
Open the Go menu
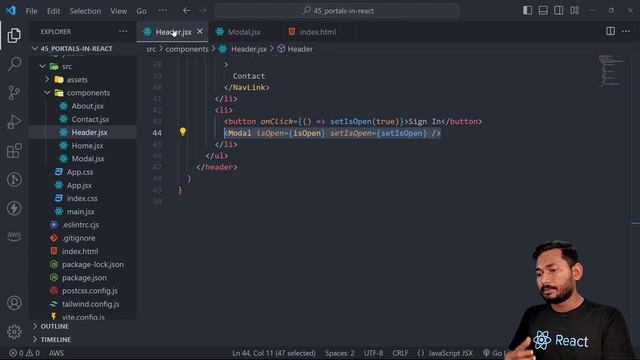tap(141, 11)
